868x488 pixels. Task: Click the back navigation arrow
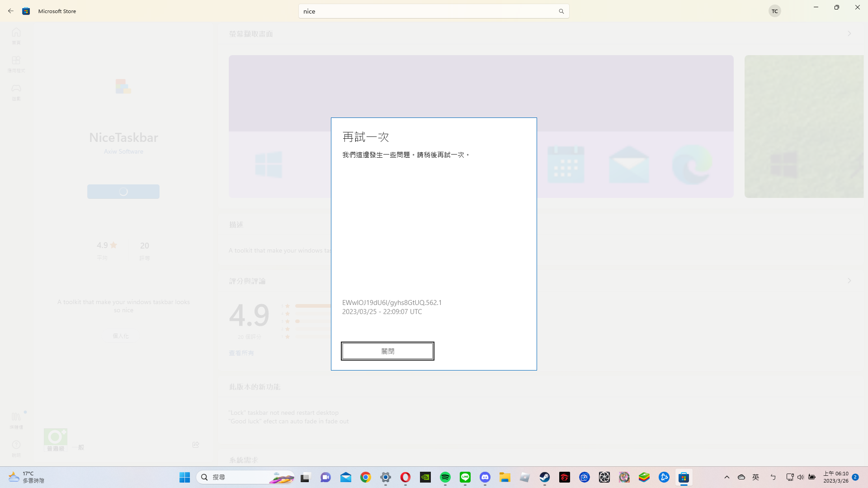(x=11, y=11)
